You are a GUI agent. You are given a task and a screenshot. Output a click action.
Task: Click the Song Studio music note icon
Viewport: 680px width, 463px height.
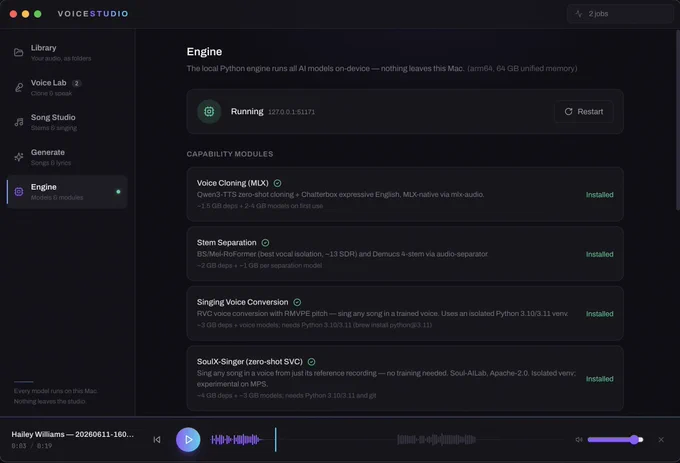pyautogui.click(x=19, y=122)
